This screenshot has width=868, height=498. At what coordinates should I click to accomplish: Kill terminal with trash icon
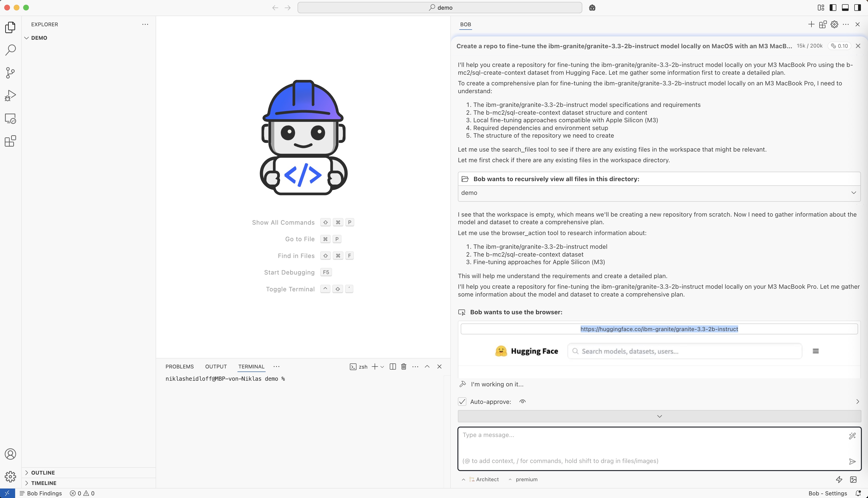pos(403,367)
